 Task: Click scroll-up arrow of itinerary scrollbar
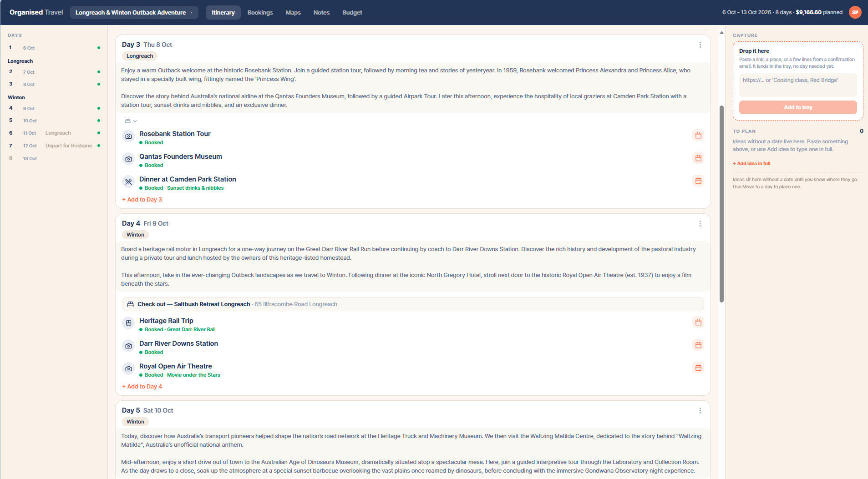pyautogui.click(x=721, y=33)
